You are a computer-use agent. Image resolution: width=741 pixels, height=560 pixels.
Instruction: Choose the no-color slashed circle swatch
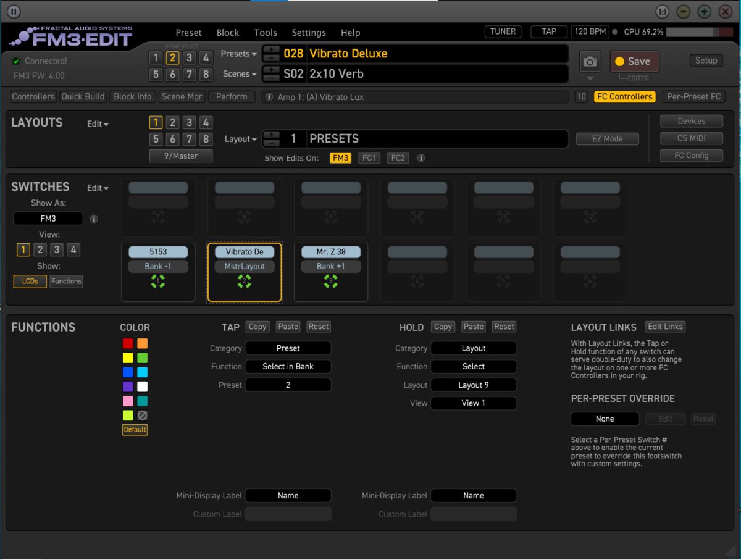142,416
